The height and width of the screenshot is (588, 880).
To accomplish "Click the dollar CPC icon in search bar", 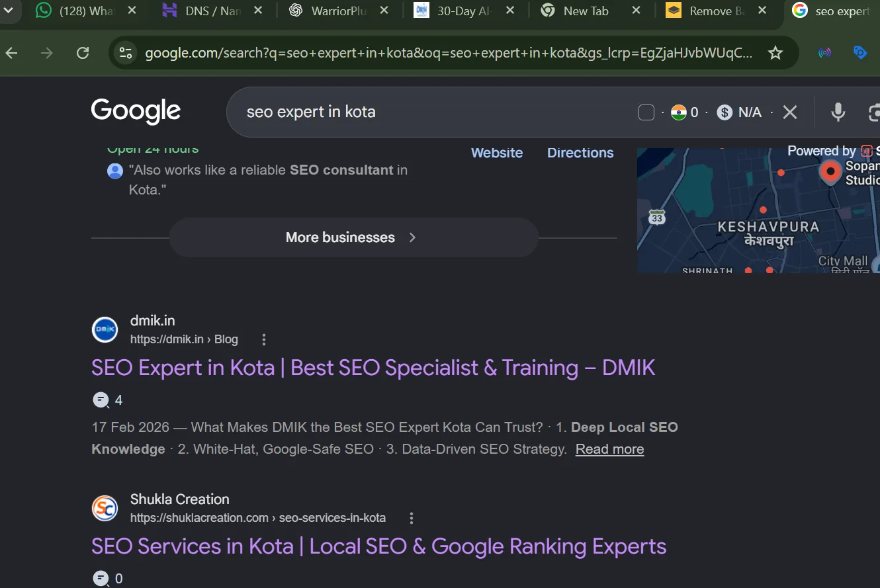I will (725, 112).
